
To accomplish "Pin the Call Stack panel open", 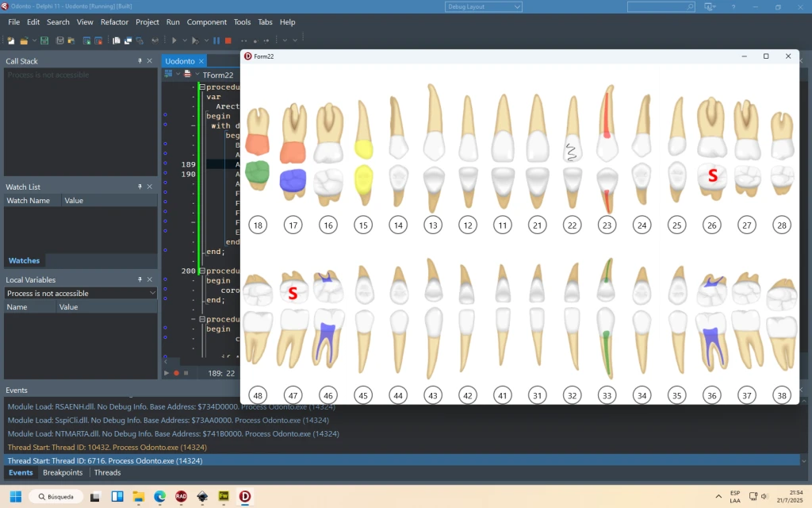I will [x=140, y=60].
